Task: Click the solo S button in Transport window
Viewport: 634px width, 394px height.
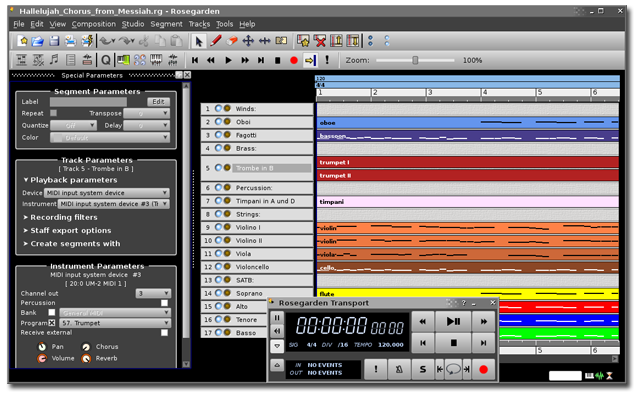Action: coord(423,369)
